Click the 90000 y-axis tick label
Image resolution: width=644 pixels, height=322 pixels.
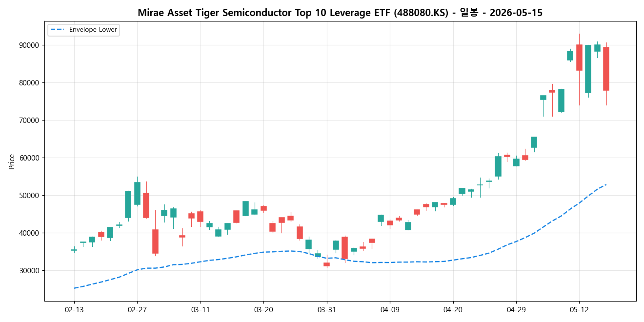[x=30, y=45]
